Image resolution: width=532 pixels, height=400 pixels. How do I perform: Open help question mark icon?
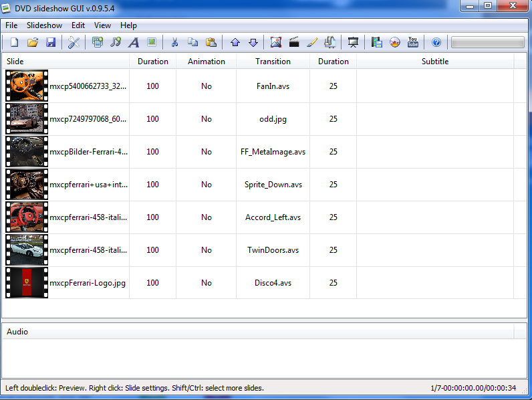coord(436,42)
